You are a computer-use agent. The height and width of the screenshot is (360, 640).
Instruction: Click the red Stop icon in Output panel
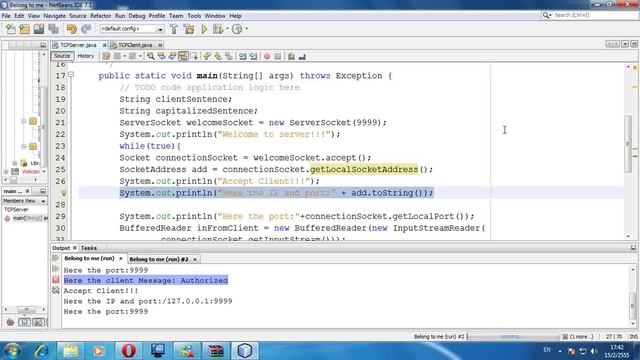tap(56, 280)
